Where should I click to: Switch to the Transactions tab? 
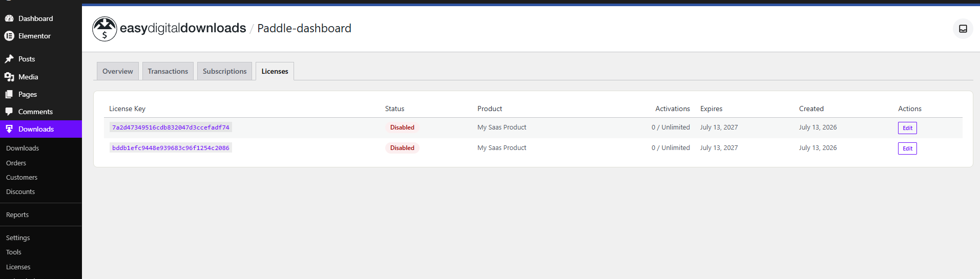(168, 71)
